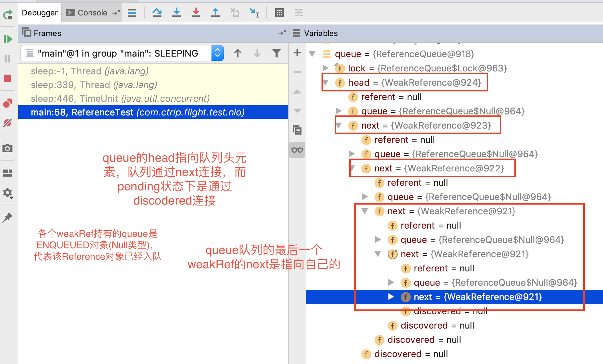The width and height of the screenshot is (603, 364).
Task: Click the Run to Cursor icon
Action: [x=254, y=13]
